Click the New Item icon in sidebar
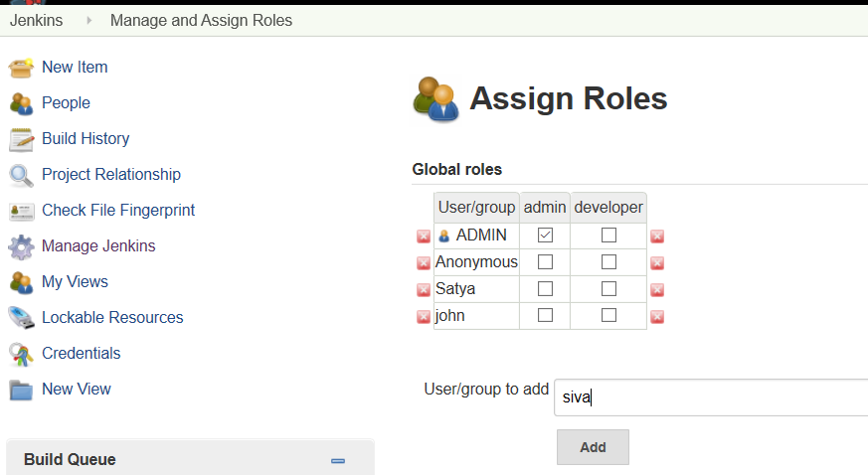The width and height of the screenshot is (868, 475). [21, 68]
